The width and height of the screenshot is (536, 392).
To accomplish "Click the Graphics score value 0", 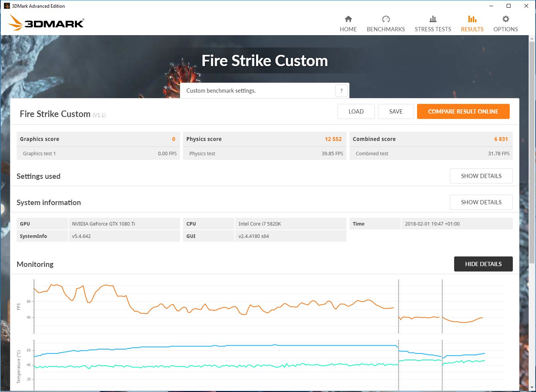I will [174, 139].
